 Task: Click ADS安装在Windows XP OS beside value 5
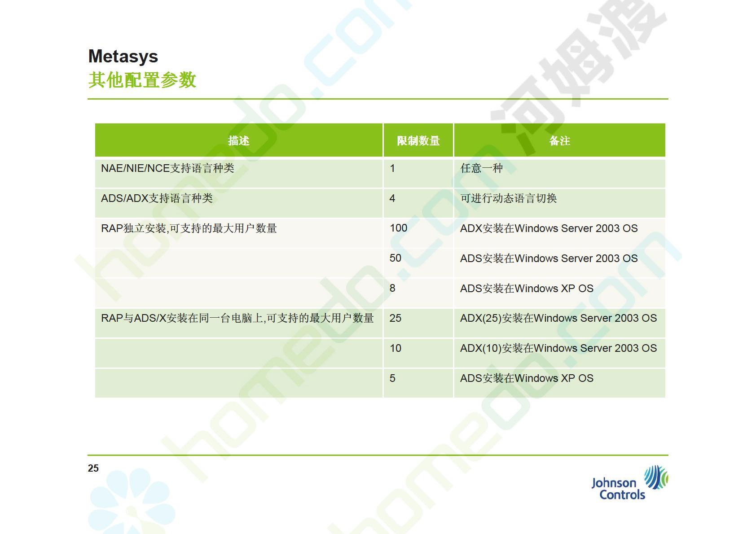pos(527,378)
